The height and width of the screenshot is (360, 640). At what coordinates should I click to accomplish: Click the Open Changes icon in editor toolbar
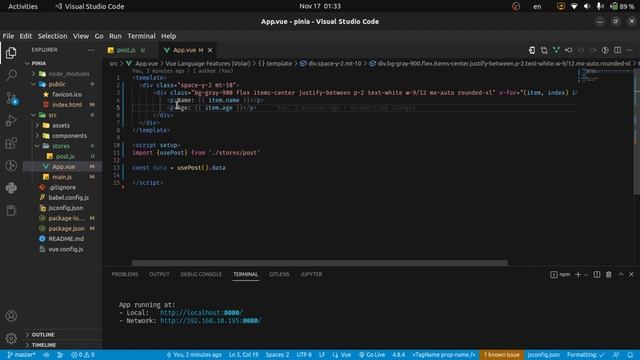(544, 50)
